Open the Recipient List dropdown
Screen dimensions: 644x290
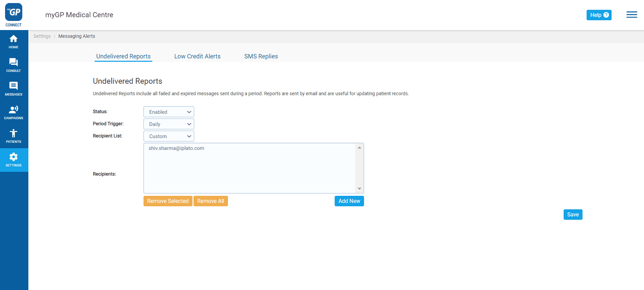pos(169,136)
